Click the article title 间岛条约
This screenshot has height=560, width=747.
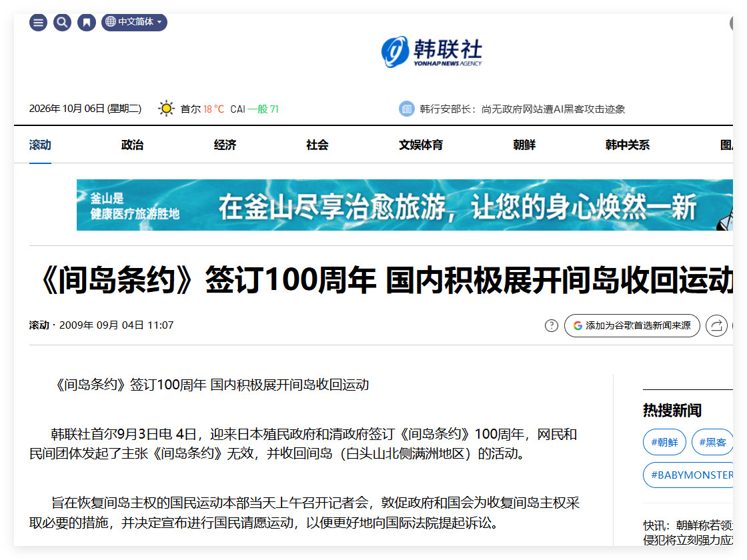386,279
